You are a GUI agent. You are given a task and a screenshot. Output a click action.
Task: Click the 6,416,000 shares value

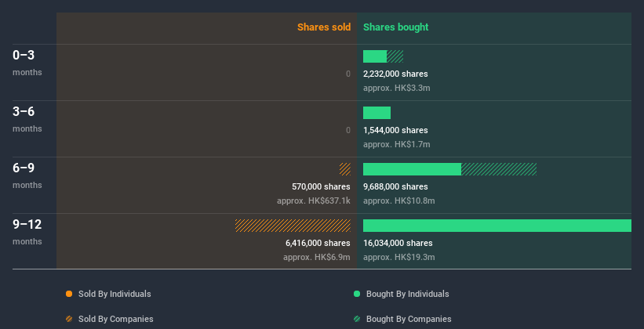pyautogui.click(x=318, y=243)
